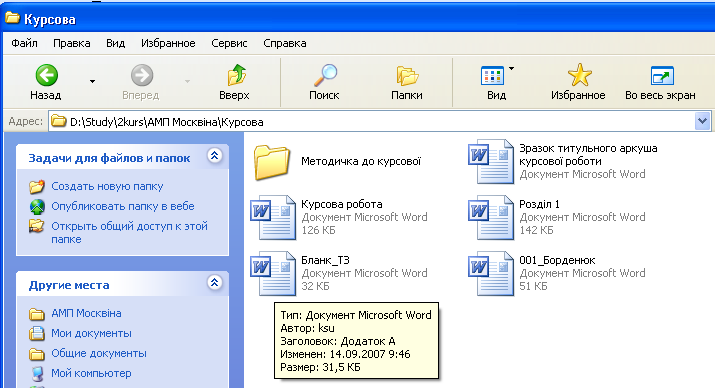Image resolution: width=715 pixels, height=388 pixels.
Task: Click the Общие документы folder icon
Action: (x=37, y=354)
